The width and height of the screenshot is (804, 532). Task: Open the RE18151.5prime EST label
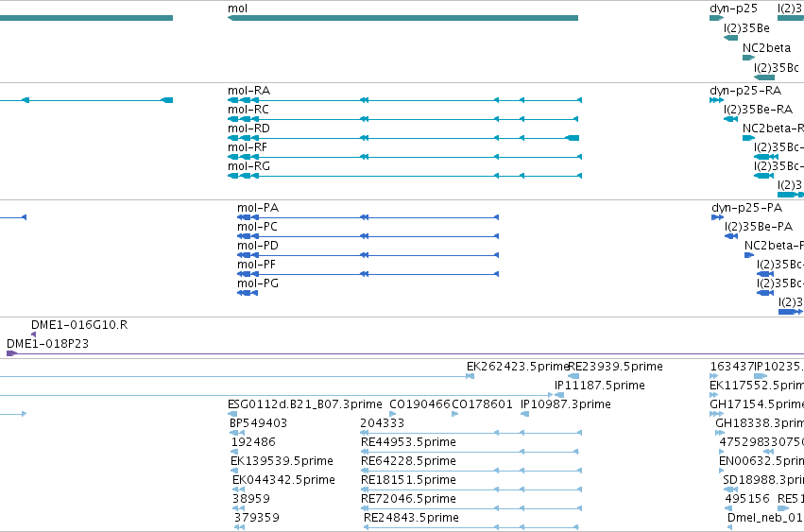pyautogui.click(x=409, y=480)
